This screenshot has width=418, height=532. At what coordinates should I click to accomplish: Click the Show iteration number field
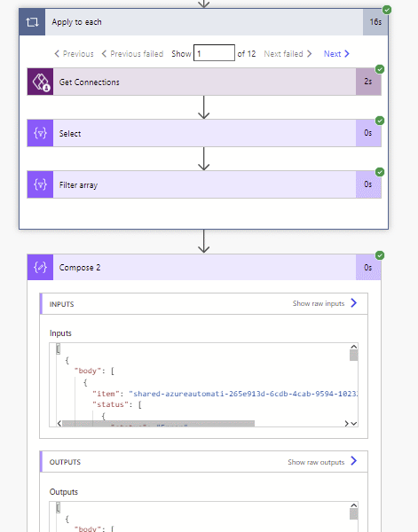[x=214, y=53]
